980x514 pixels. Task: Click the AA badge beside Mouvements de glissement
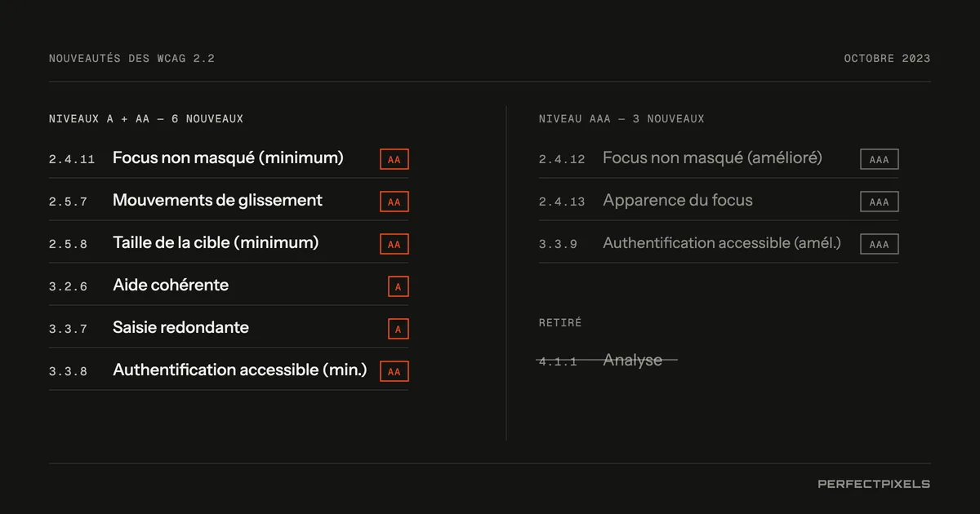point(394,202)
